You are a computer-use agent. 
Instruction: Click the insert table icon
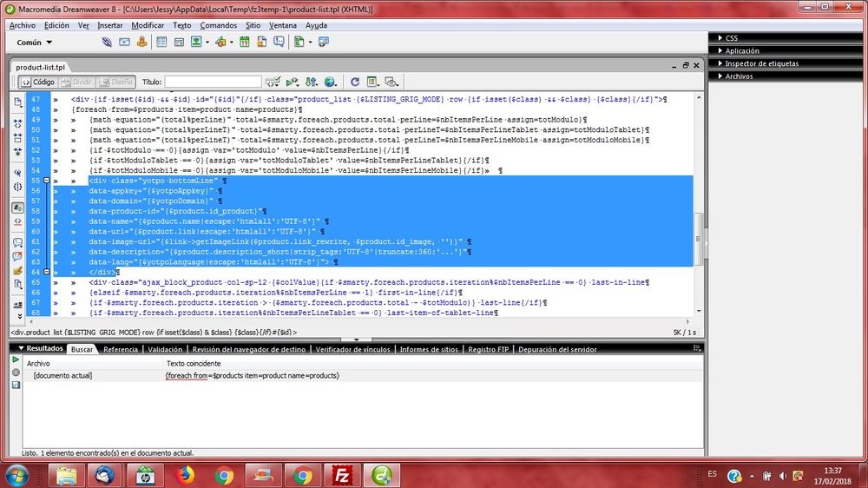point(161,42)
